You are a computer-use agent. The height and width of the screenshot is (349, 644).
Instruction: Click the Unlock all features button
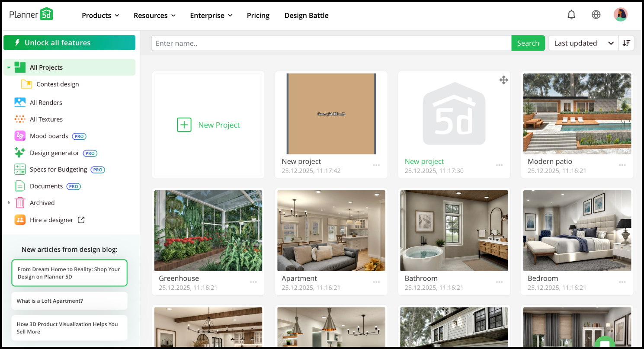click(69, 43)
